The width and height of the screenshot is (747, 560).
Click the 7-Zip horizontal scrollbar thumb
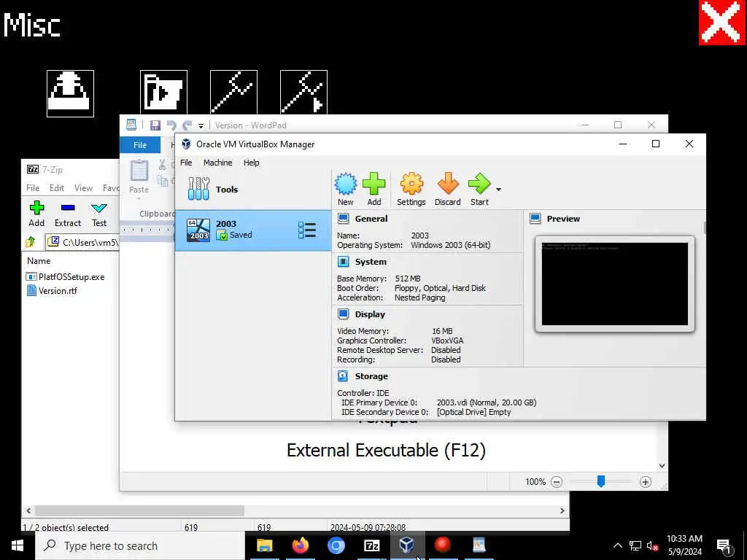pyautogui.click(x=139, y=510)
